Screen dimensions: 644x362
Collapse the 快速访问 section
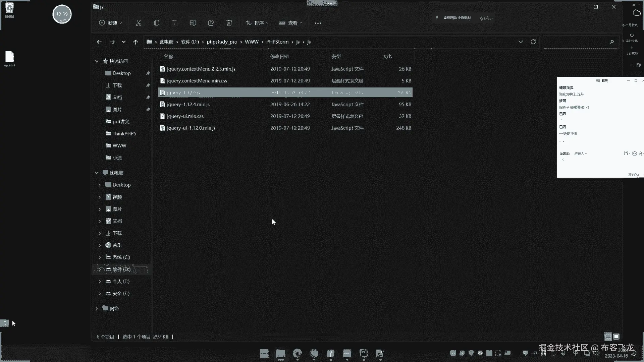point(97,61)
